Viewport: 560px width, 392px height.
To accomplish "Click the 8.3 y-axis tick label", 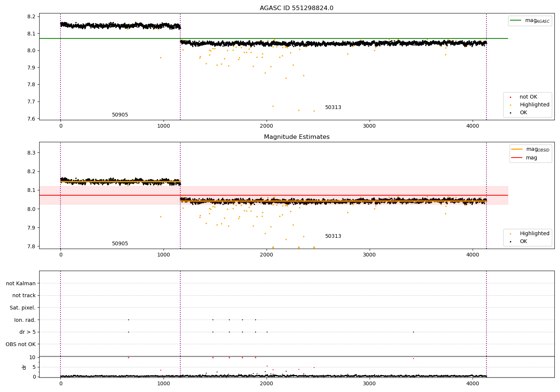I will (31, 153).
